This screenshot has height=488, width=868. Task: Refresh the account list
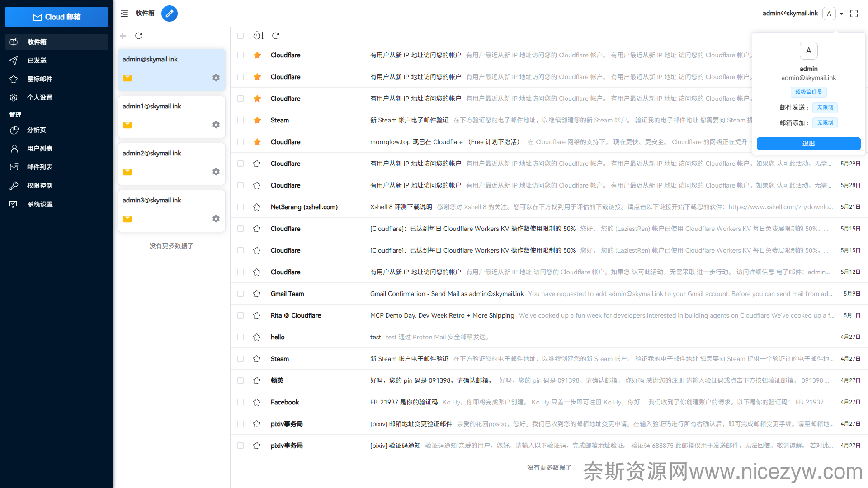139,36
